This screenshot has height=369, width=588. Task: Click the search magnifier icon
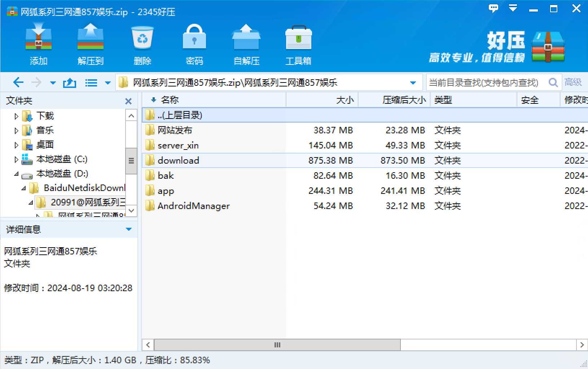[x=553, y=83]
